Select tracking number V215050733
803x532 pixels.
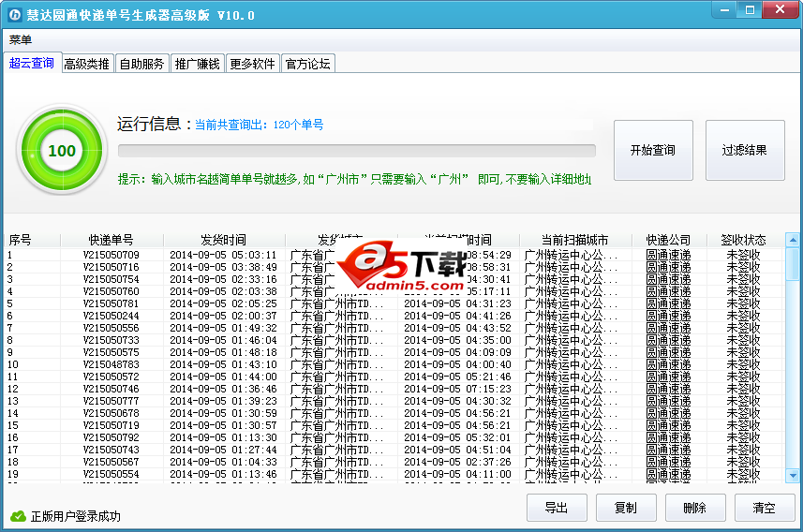click(112, 341)
